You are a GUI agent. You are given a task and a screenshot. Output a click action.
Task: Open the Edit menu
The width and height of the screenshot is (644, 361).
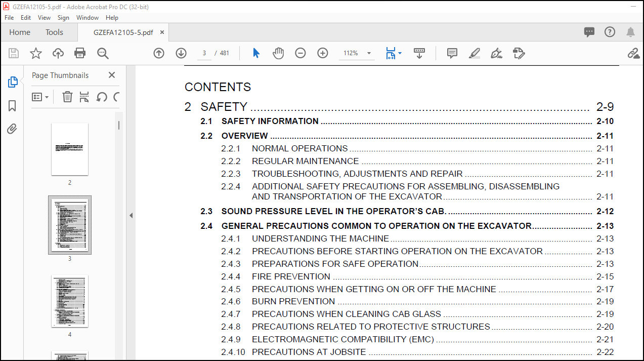tap(26, 17)
